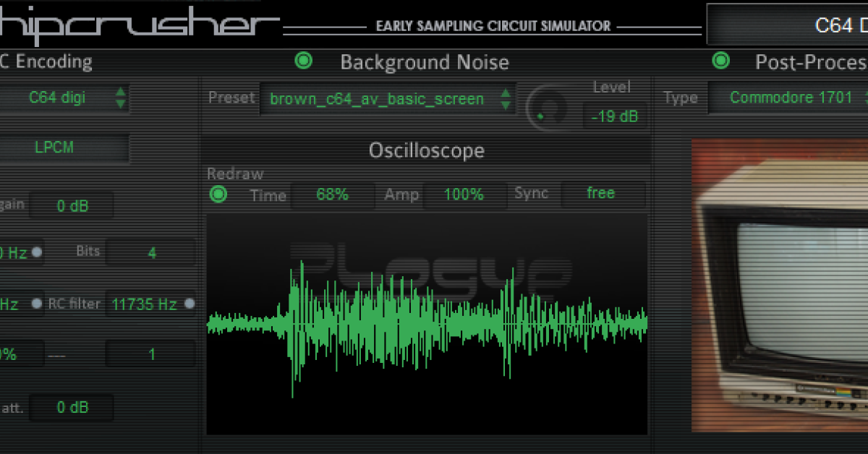Screen dimensions: 868x454
Task: Click the C64 preset name display
Action: tap(787, 25)
